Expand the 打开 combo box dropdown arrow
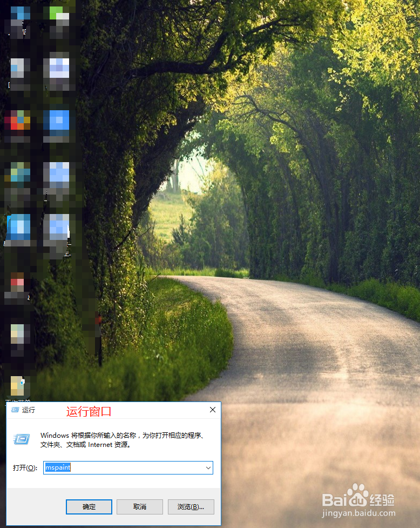The height and width of the screenshot is (528, 420). [x=208, y=467]
